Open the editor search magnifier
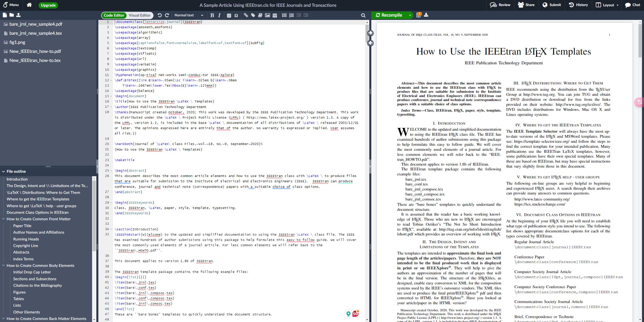The height and width of the screenshot is (322, 644). point(363,15)
